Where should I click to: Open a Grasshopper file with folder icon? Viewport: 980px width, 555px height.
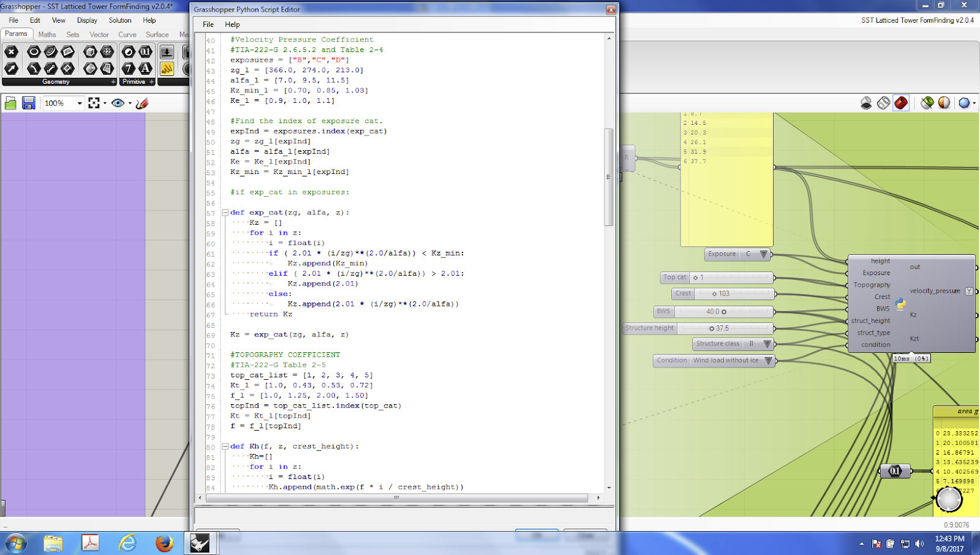click(10, 103)
